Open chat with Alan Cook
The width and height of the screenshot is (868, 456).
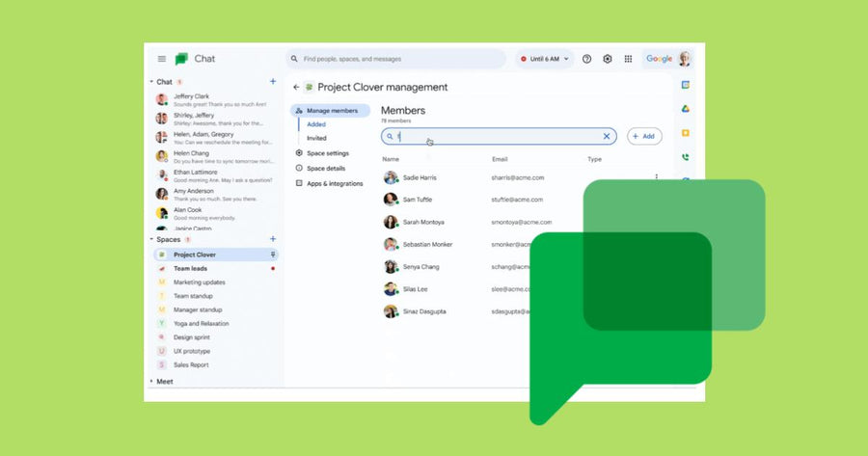pyautogui.click(x=215, y=214)
